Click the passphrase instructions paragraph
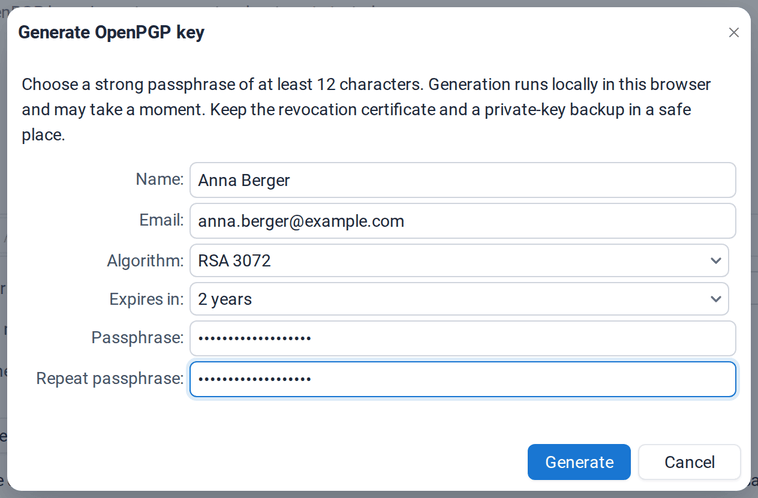The image size is (758, 498). 366,110
